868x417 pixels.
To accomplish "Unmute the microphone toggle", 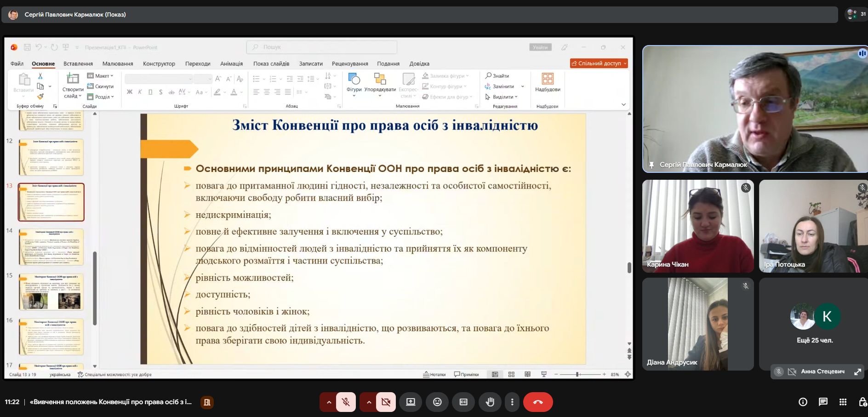I will (x=346, y=402).
